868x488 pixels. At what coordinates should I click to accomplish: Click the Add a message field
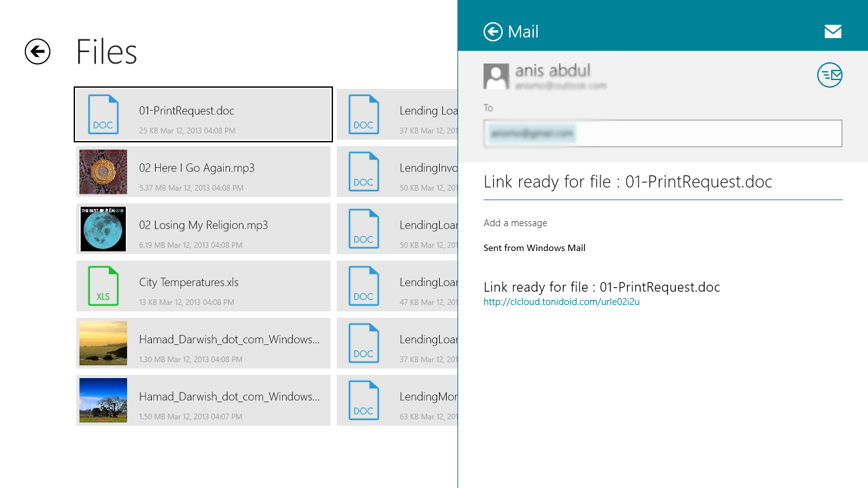[515, 223]
